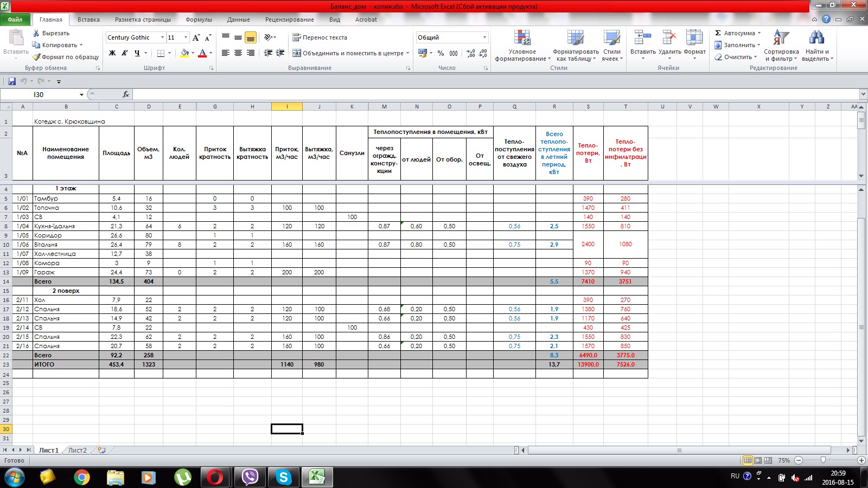The height and width of the screenshot is (488, 868).
Task: Open the font size 11 dropdown
Action: [x=186, y=37]
